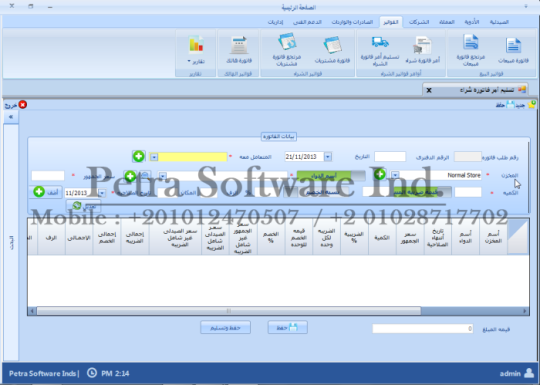Click the الكمية column header in table
The height and width of the screenshot is (385, 540).
(382, 237)
